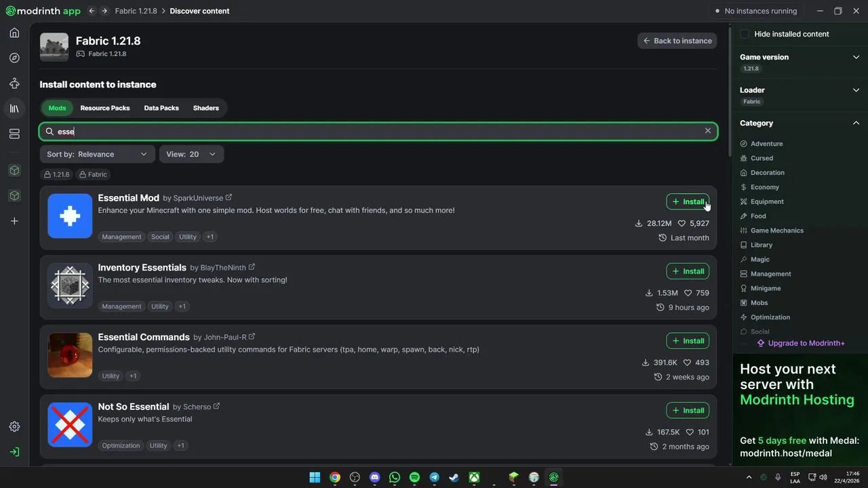Open the Sort by Relevance dropdown
The width and height of the screenshot is (868, 488).
pyautogui.click(x=97, y=155)
